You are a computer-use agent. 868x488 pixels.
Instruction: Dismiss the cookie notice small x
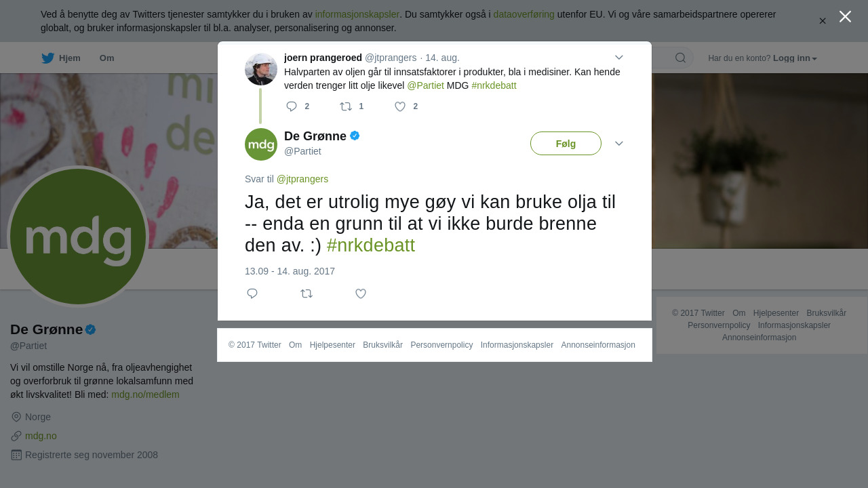coord(823,21)
